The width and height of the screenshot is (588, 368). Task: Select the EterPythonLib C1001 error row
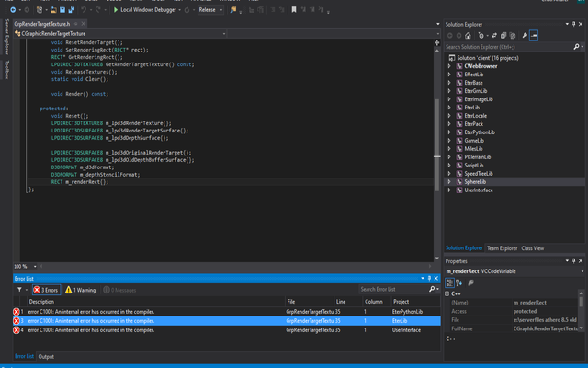point(227,312)
